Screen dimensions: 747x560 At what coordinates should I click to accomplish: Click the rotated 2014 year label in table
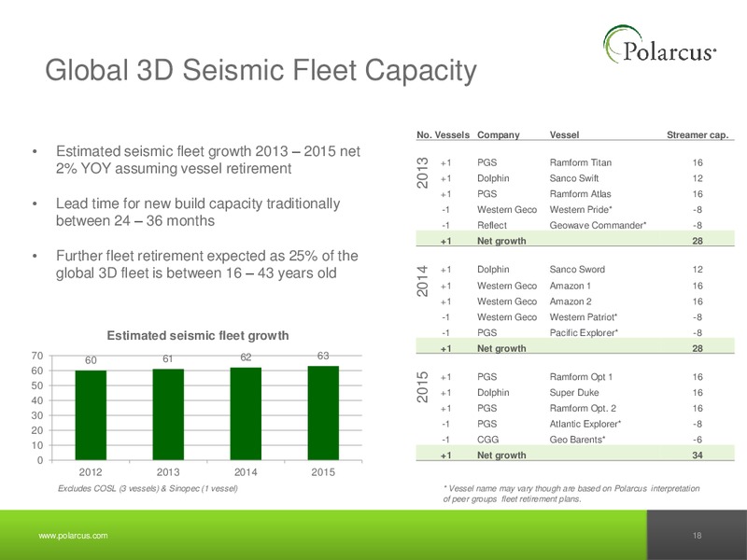click(423, 281)
